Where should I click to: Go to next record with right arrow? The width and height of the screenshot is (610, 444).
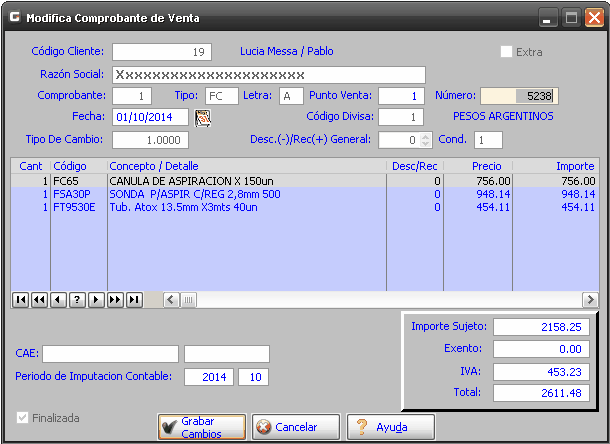96,300
